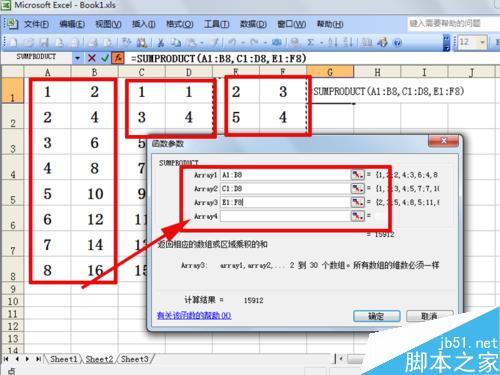Open the 有关该函数的帮助 link
Viewport: 500px width, 375px height.
click(x=194, y=315)
